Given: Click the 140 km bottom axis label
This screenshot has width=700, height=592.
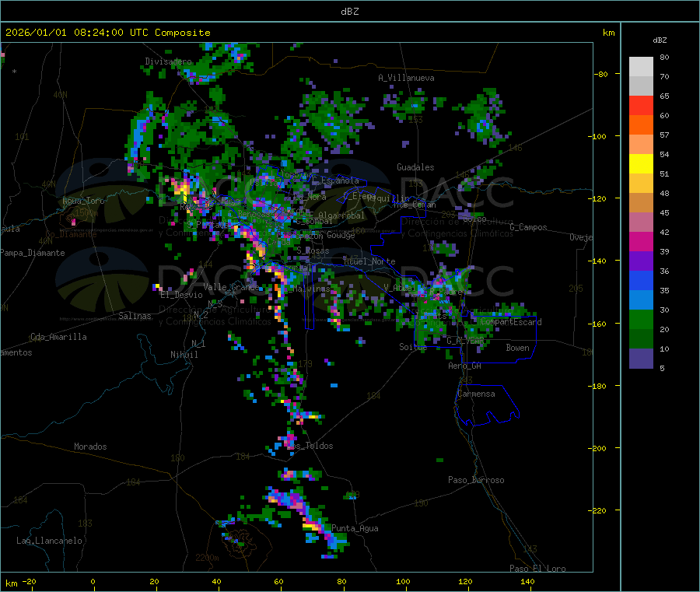Looking at the screenshot, I should coord(527,581).
